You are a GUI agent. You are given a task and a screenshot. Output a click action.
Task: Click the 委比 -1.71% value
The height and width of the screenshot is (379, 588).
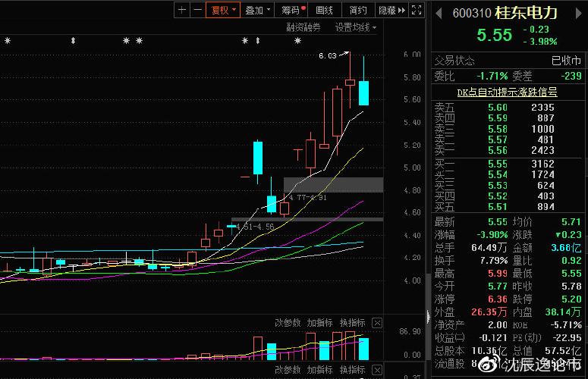[492, 76]
